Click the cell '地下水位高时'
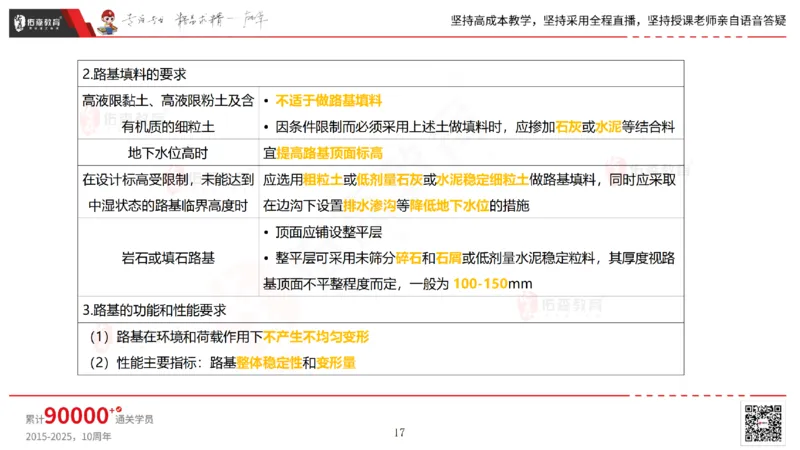 click(x=168, y=153)
